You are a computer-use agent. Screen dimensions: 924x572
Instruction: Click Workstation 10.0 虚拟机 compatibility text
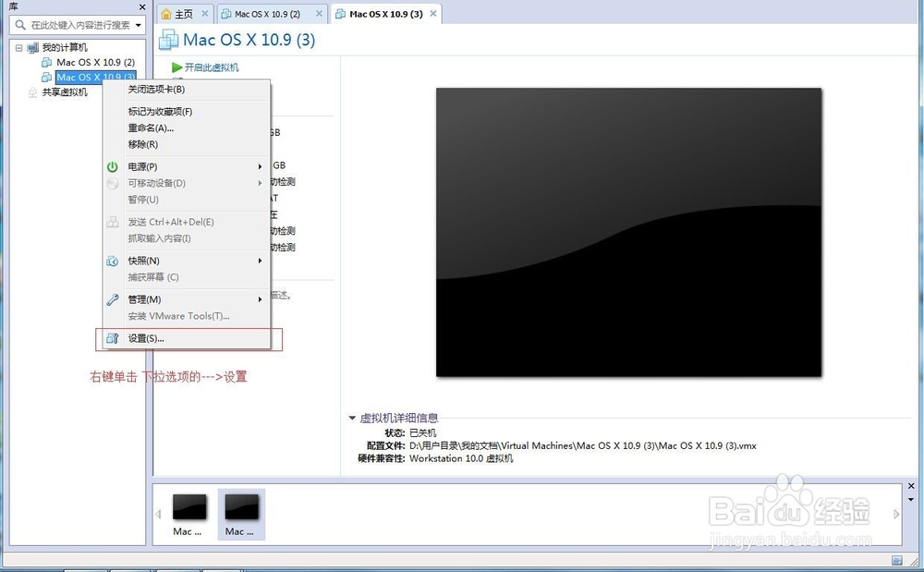click(461, 459)
